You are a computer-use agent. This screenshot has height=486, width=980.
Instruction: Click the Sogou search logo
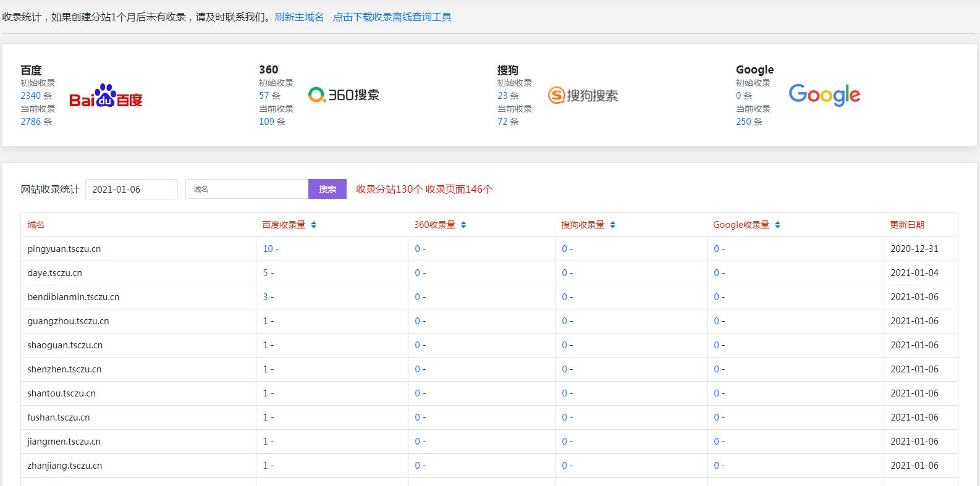tap(583, 95)
